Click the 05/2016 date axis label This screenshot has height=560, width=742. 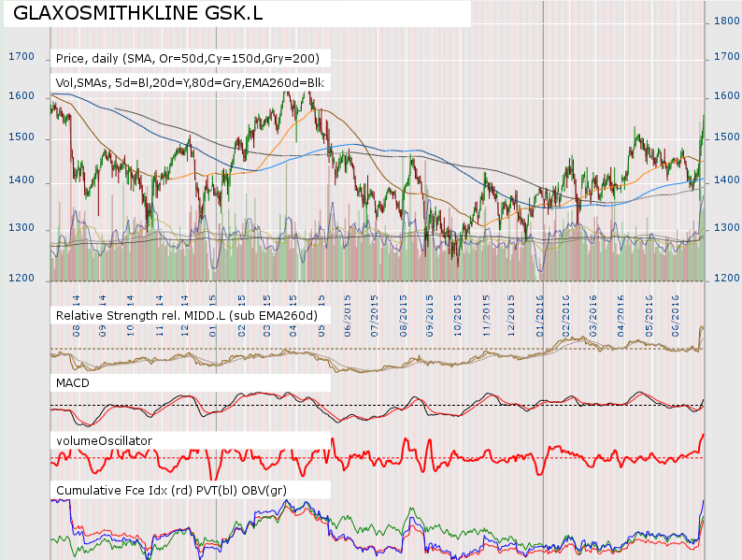click(x=649, y=316)
